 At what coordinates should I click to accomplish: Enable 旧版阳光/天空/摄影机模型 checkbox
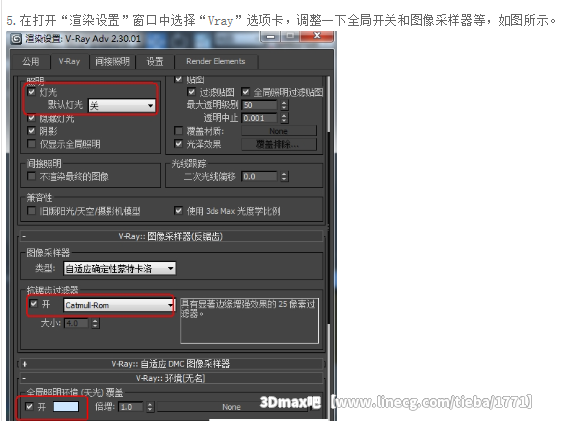(31, 211)
